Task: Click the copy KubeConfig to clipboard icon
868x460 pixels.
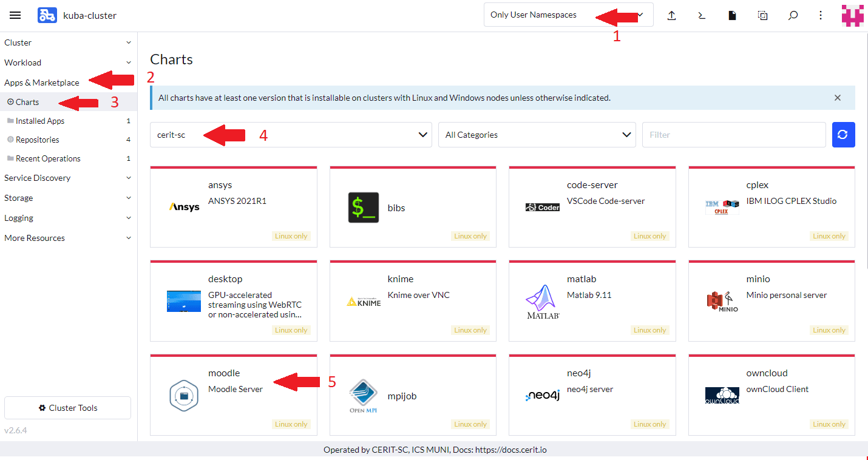Action: (x=762, y=16)
